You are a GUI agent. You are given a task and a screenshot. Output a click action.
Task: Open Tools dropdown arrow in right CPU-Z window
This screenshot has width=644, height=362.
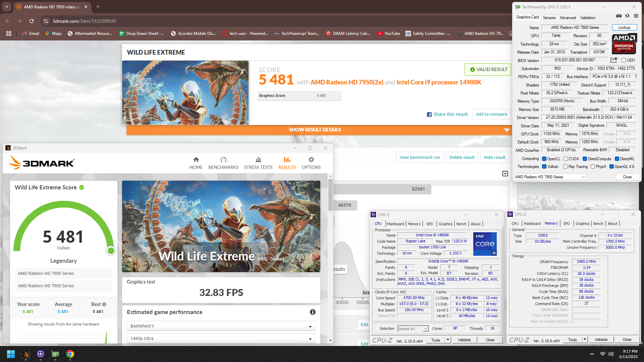(x=585, y=340)
